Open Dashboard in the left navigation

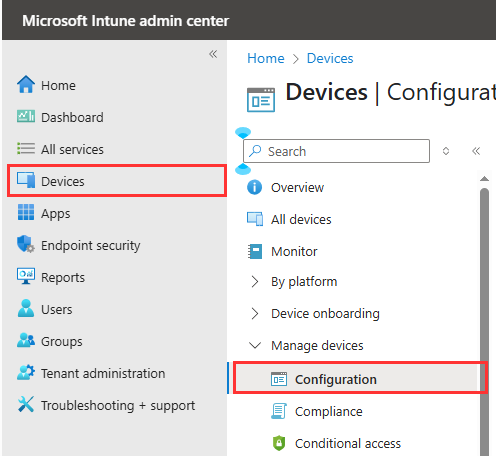point(115,117)
